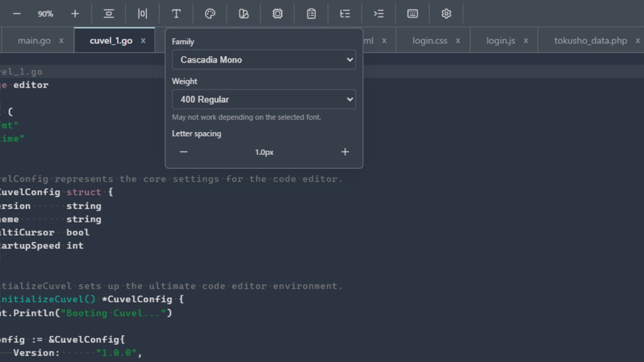Screen dimensions: 644x362
Task: Click the 'int' type after StartupSpeed
Action: [75, 246]
